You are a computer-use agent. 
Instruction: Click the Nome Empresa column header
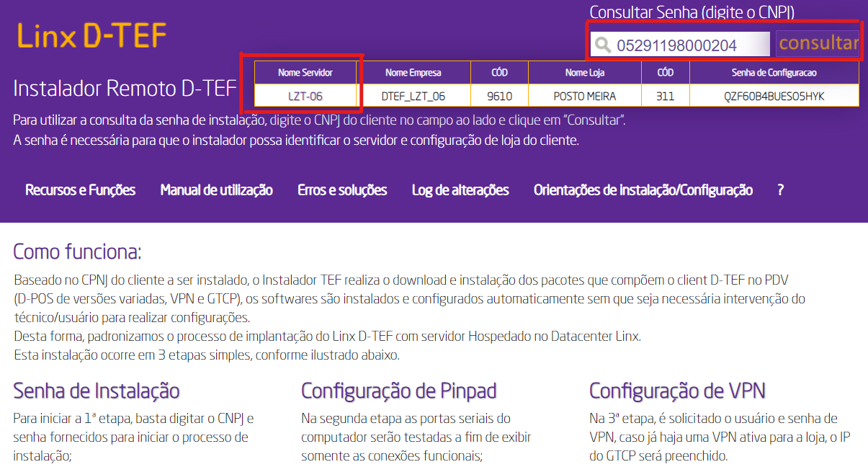413,73
